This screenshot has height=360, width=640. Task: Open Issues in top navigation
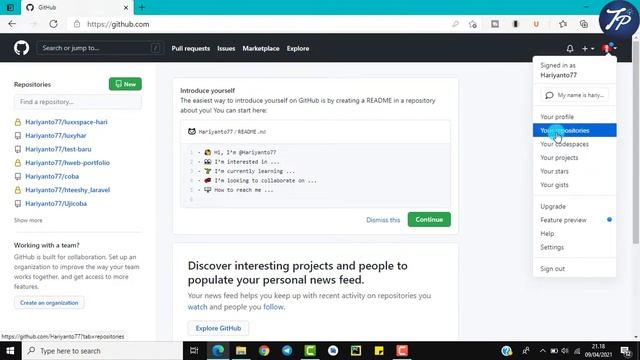[226, 48]
